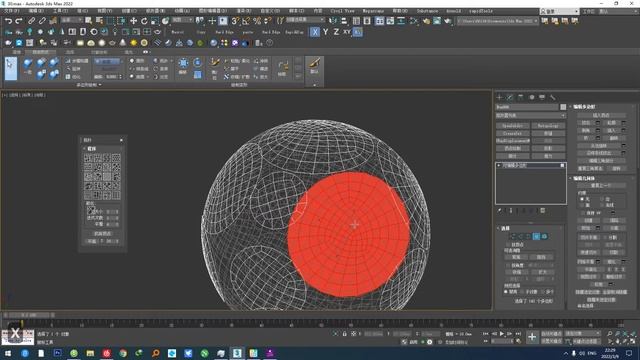Toggle the Angle Snap button

point(246,20)
